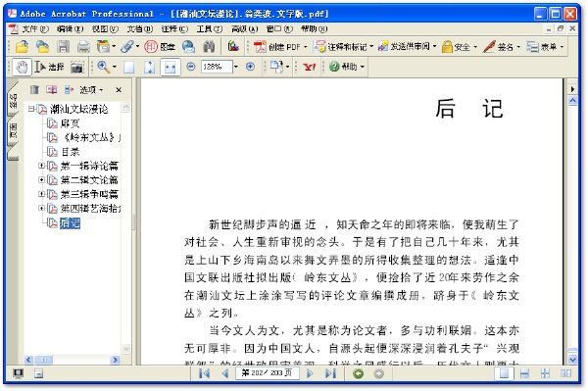Set view to Actual Size
This screenshot has width=588, height=391.
(129, 67)
